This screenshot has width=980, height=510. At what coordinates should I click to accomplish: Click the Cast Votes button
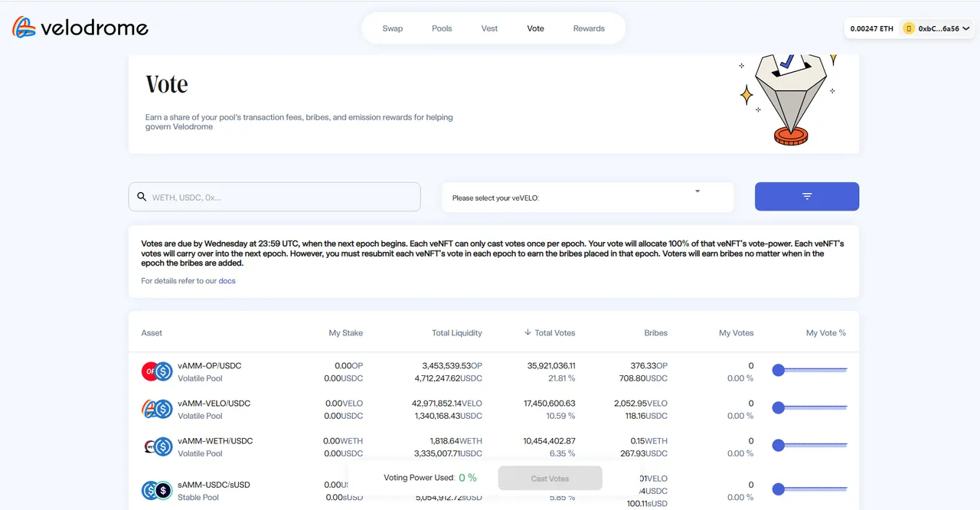point(550,478)
